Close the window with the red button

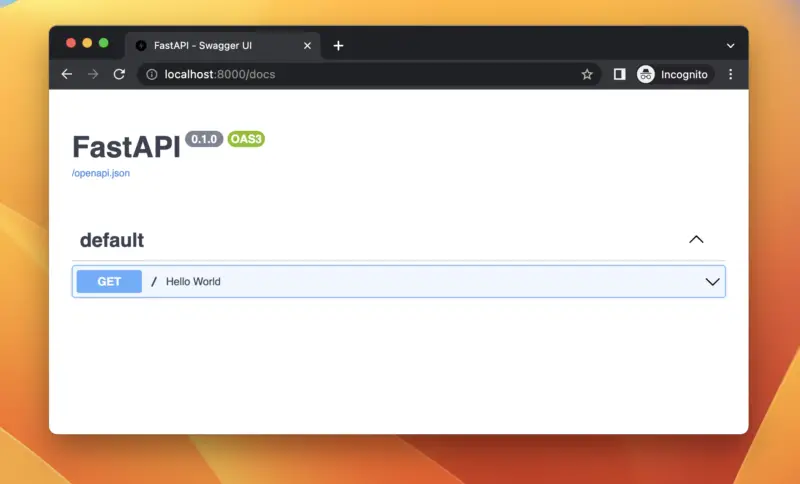(x=71, y=43)
